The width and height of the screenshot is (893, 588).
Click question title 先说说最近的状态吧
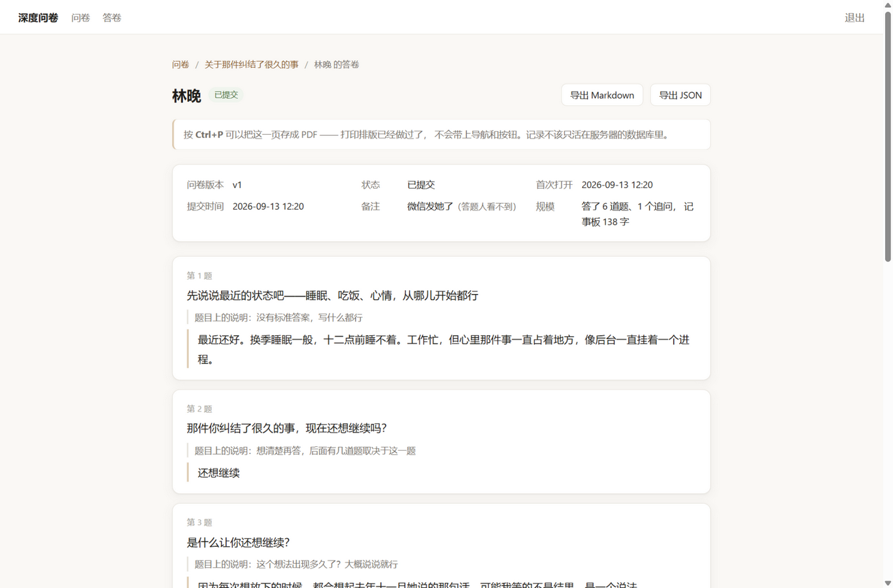[x=333, y=296]
